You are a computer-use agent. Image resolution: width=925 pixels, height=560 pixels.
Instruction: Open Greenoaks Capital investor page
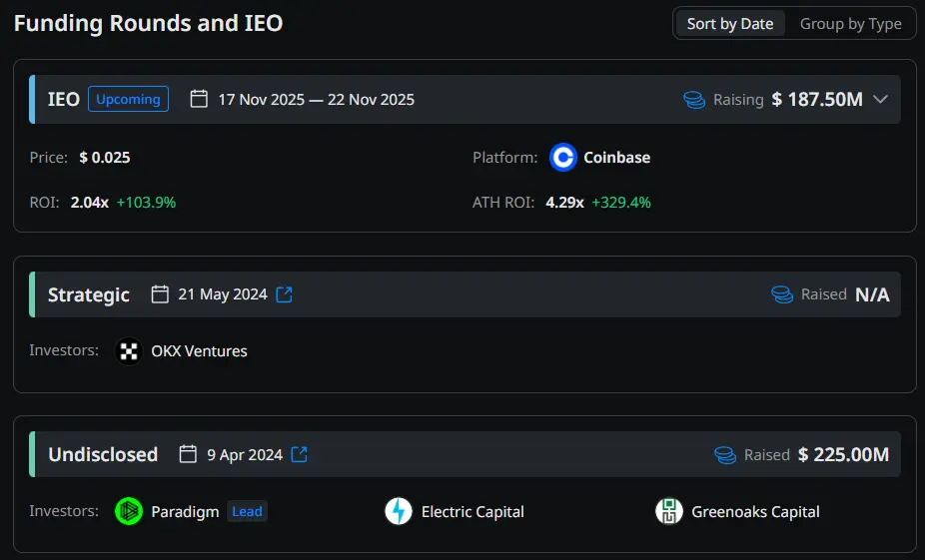pos(755,512)
